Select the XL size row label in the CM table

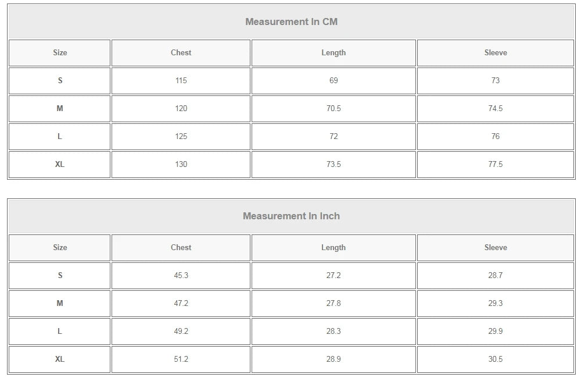[60, 165]
